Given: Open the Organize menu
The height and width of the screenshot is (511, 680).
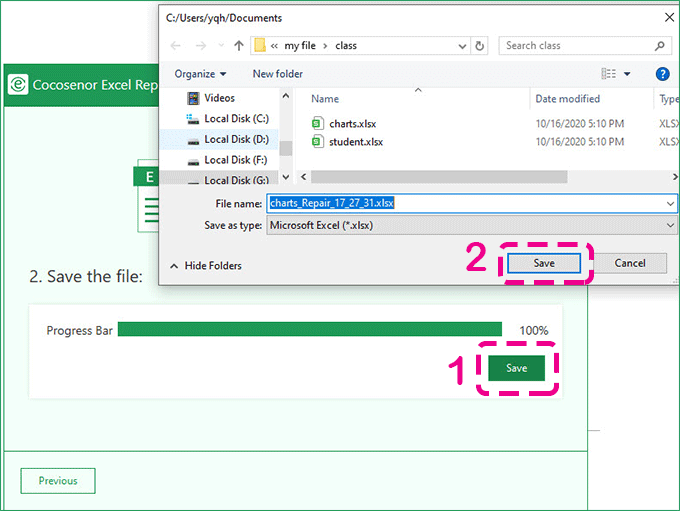Looking at the screenshot, I should pyautogui.click(x=200, y=74).
